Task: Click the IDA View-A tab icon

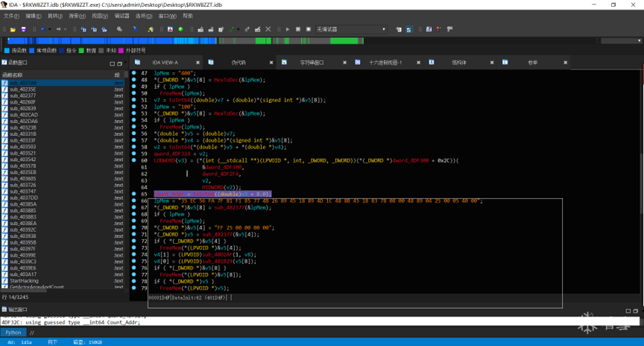Action: click(x=138, y=63)
